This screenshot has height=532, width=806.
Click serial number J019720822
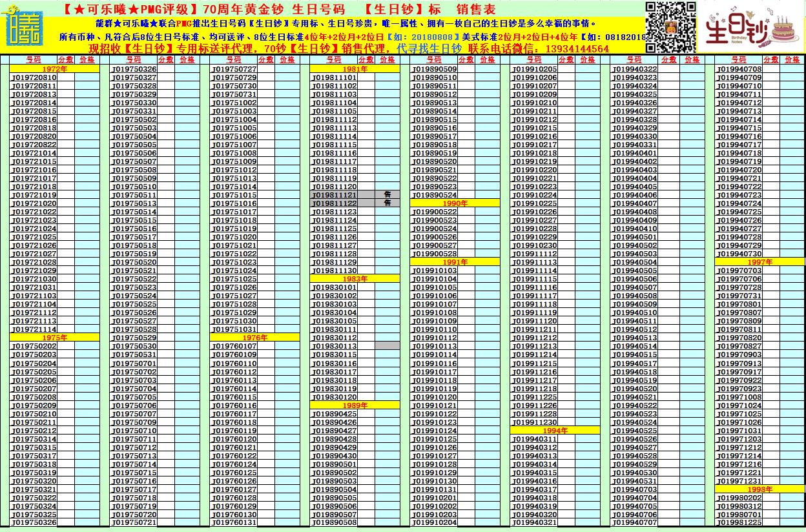(34, 145)
